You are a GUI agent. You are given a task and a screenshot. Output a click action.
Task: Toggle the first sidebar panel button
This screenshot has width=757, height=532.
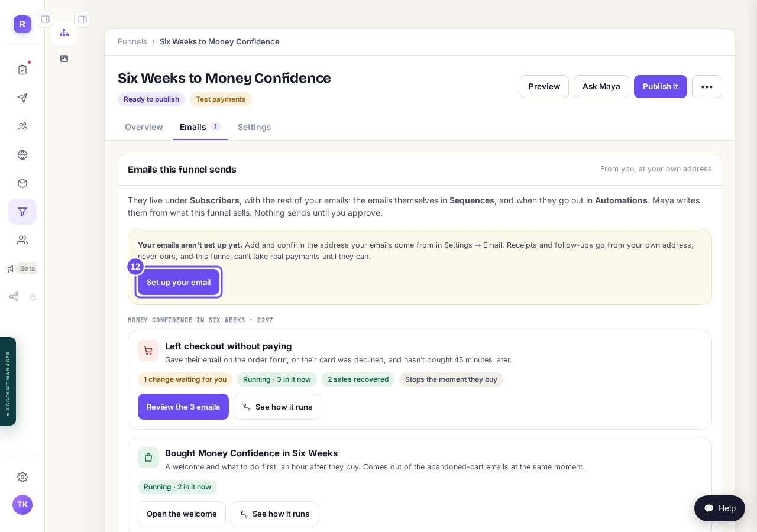point(45,19)
